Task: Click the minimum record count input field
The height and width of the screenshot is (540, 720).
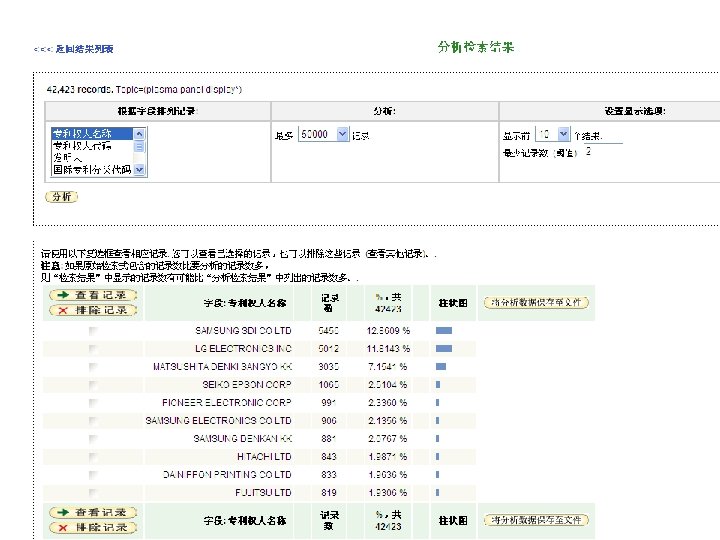Action: coord(603,152)
